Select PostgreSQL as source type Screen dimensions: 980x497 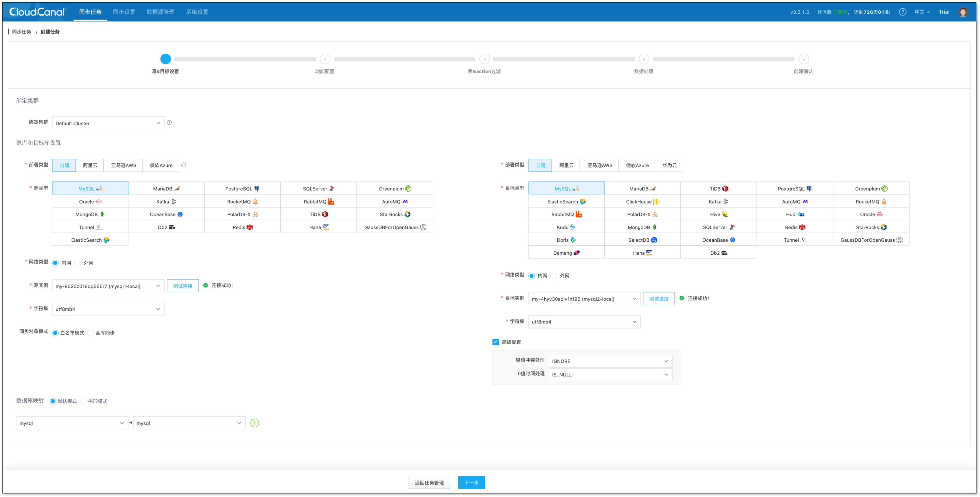click(242, 188)
